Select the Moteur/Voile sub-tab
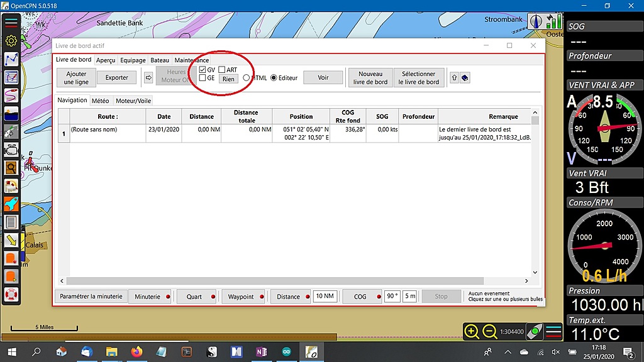The height and width of the screenshot is (362, 644). point(133,101)
